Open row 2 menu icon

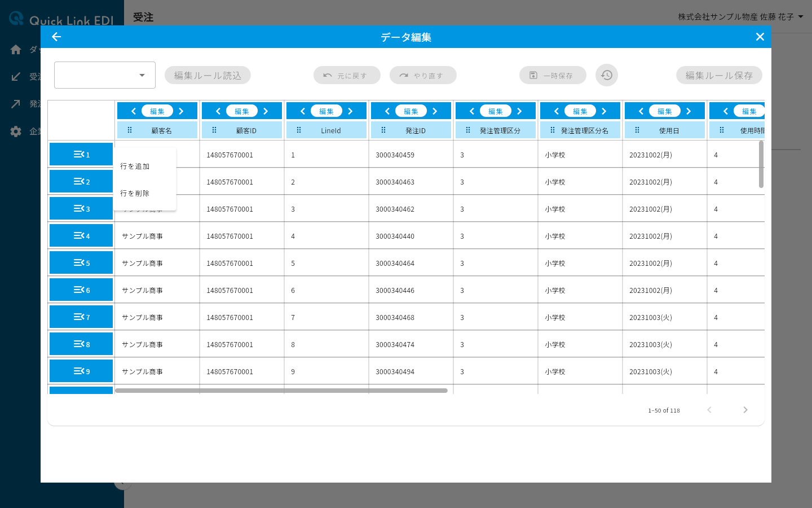click(x=79, y=181)
